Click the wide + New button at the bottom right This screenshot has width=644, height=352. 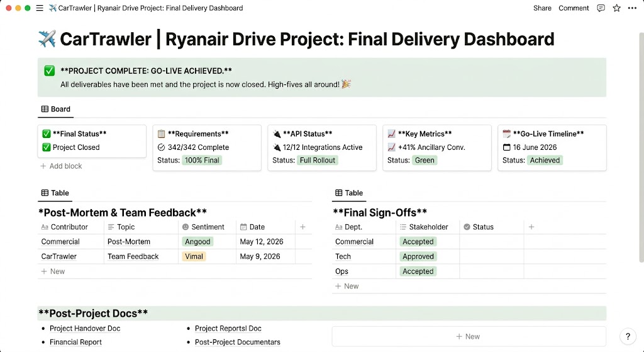click(x=469, y=336)
